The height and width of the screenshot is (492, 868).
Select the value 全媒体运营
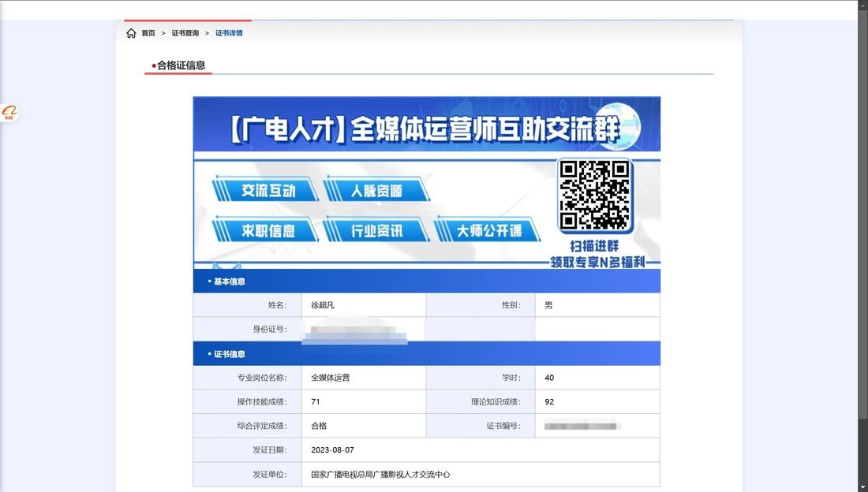330,378
